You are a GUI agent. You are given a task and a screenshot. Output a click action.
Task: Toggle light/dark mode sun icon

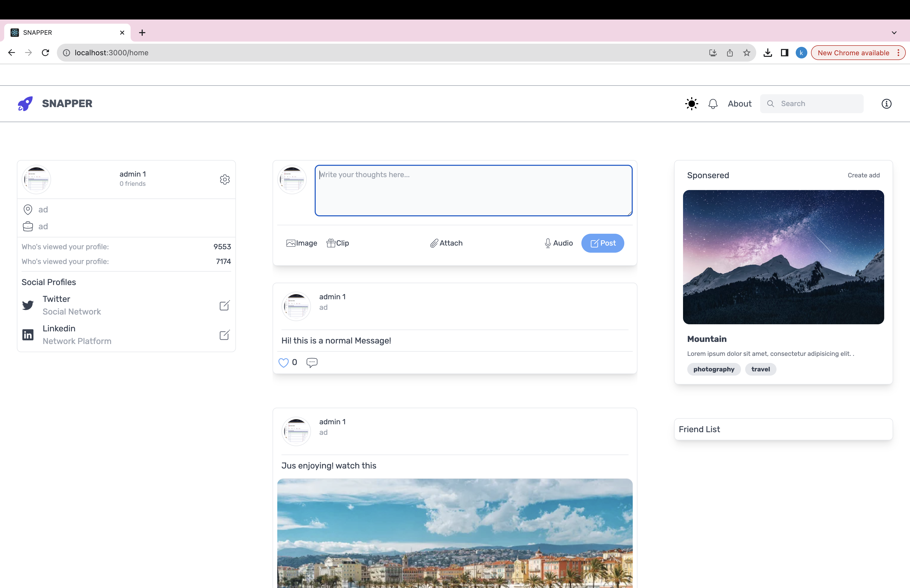[691, 103]
